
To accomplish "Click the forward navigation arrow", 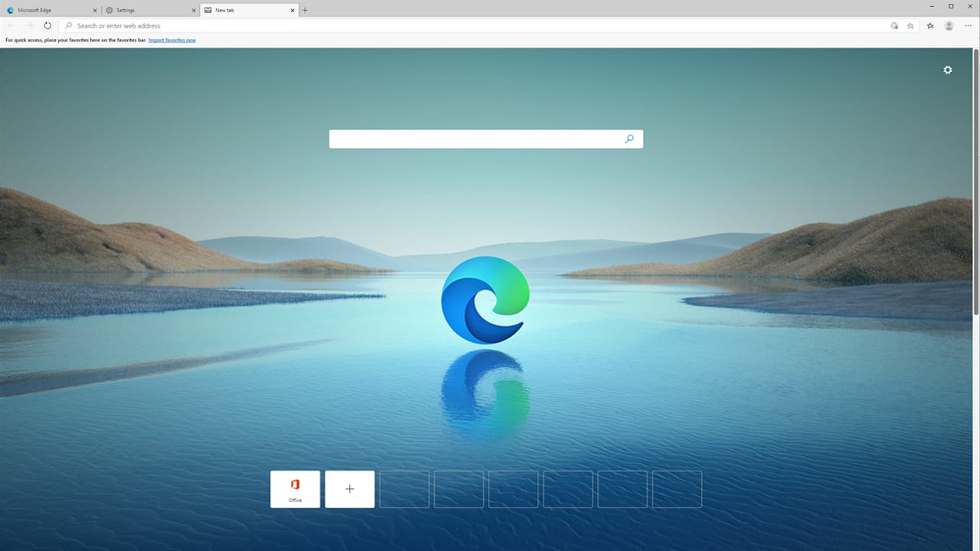I will tap(29, 25).
